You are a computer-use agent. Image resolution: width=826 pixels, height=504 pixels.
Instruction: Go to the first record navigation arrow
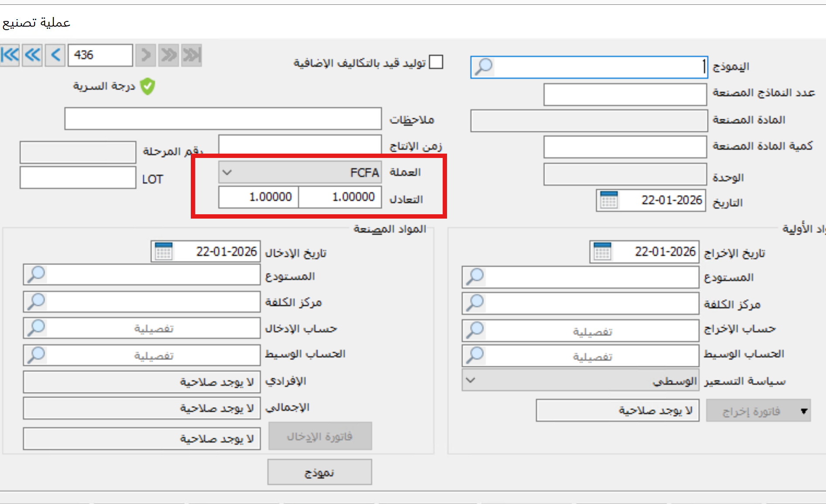coord(10,55)
